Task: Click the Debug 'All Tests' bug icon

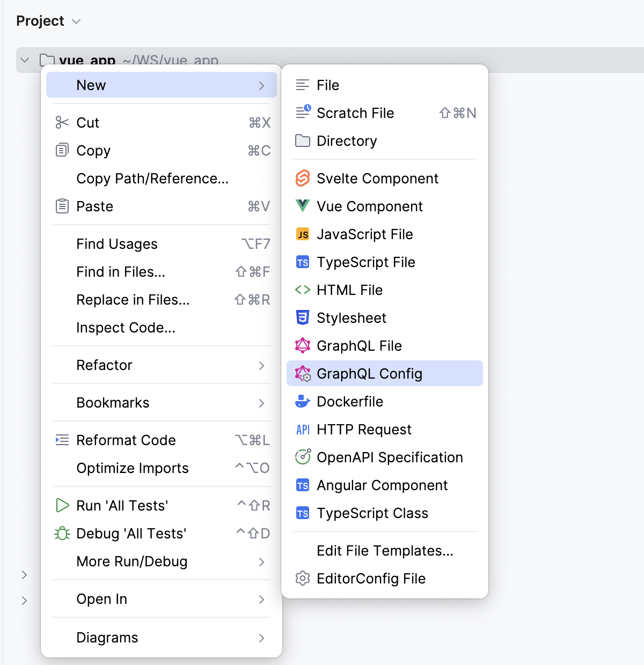Action: pyautogui.click(x=62, y=533)
